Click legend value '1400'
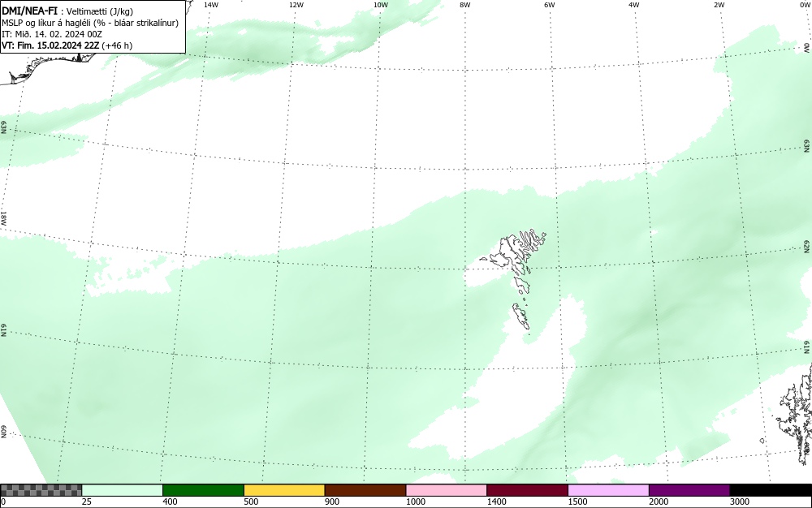 (x=497, y=502)
